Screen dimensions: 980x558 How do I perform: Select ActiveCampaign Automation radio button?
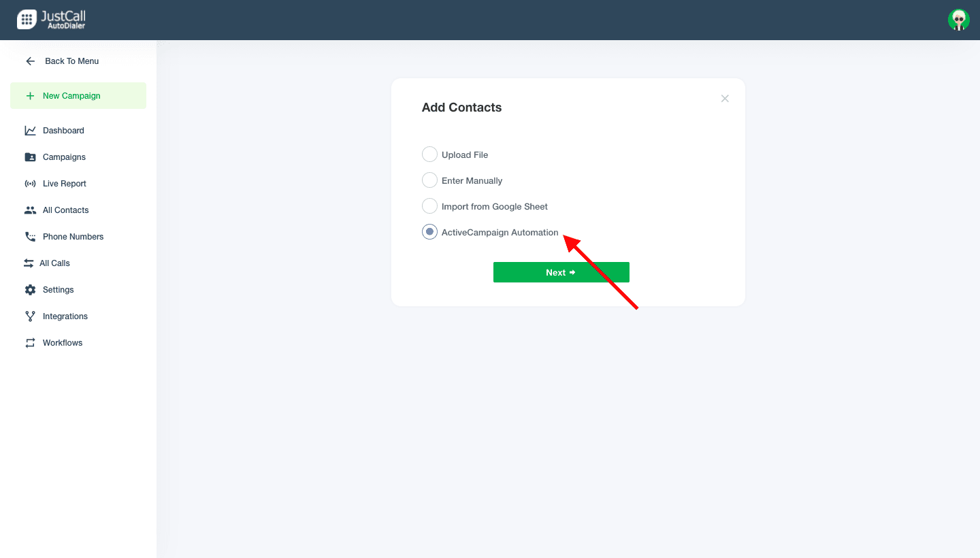click(x=429, y=232)
